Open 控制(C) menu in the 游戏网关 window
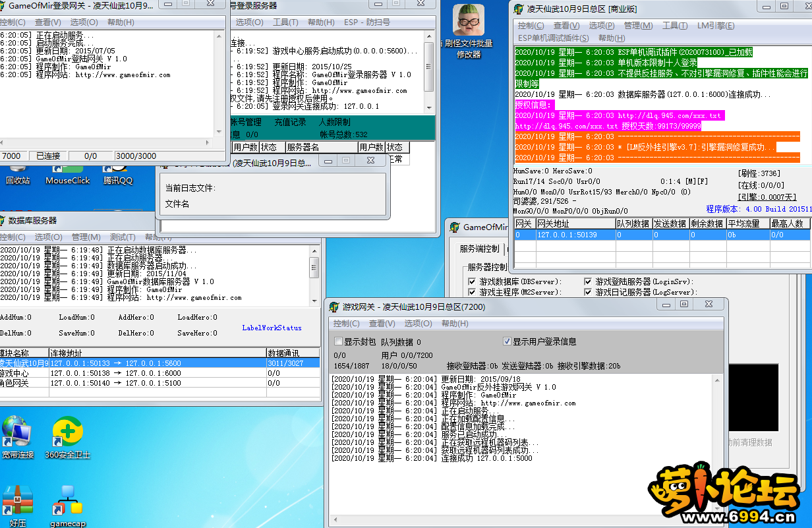The width and height of the screenshot is (812, 528). coord(346,324)
